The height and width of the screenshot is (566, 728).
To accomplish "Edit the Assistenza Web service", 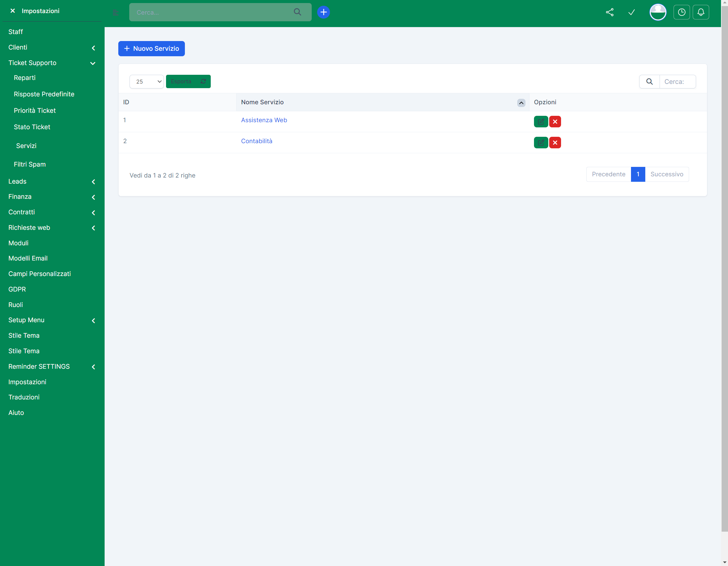I will [x=540, y=122].
